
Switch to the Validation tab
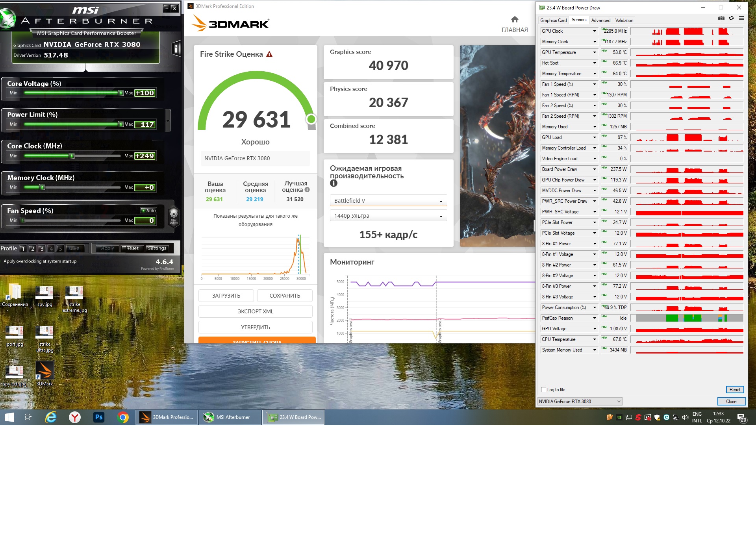pyautogui.click(x=624, y=20)
